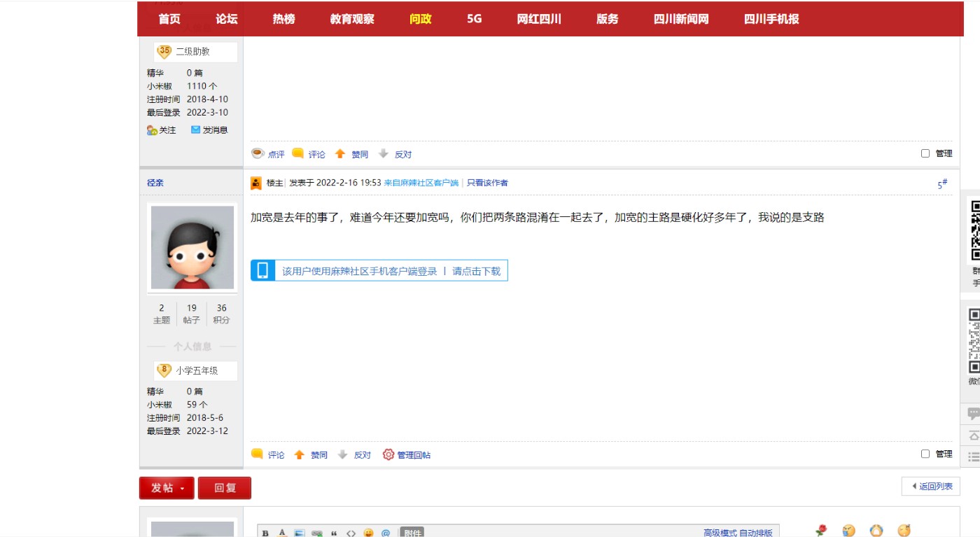The image size is (980, 537).
Task: Downvote post #5 with the 反对 arrow
Action: click(342, 454)
